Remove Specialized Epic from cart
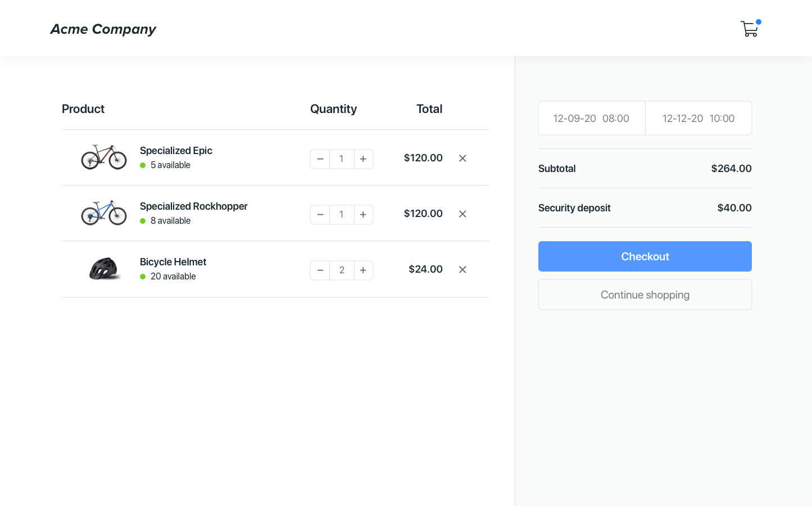This screenshot has width=812, height=506. tap(462, 159)
